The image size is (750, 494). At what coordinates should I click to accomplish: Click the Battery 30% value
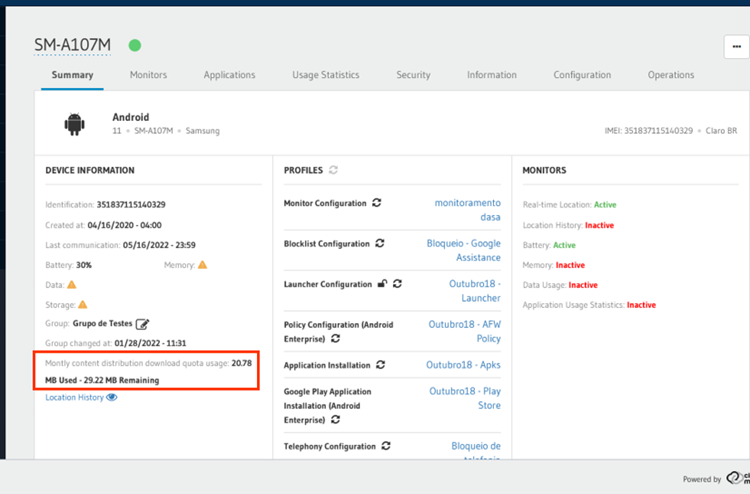[x=84, y=265]
